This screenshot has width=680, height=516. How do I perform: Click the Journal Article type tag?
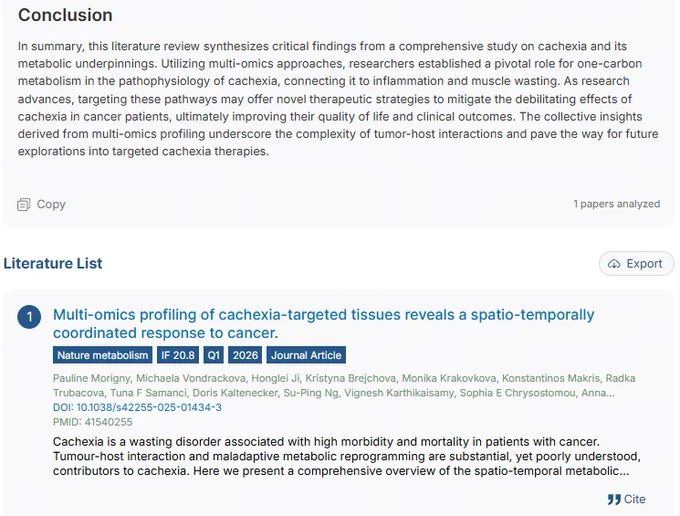tap(306, 355)
